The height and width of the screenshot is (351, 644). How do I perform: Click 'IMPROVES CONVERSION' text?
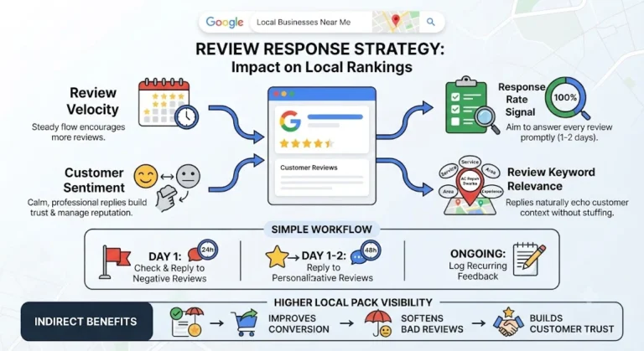pyautogui.click(x=299, y=324)
